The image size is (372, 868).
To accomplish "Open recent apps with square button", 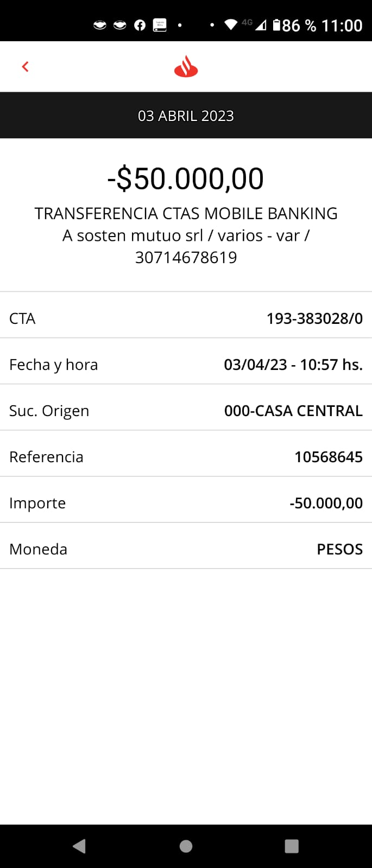I will click(x=292, y=846).
